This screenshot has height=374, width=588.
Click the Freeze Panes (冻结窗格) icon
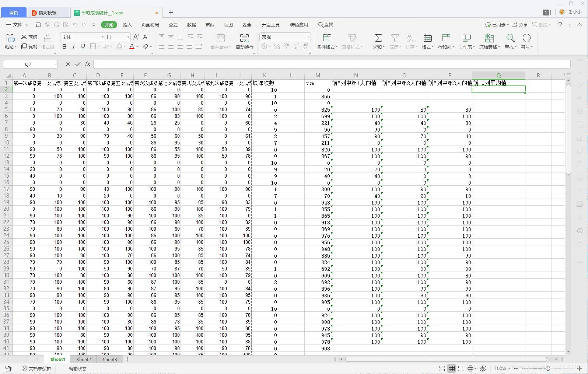click(489, 38)
